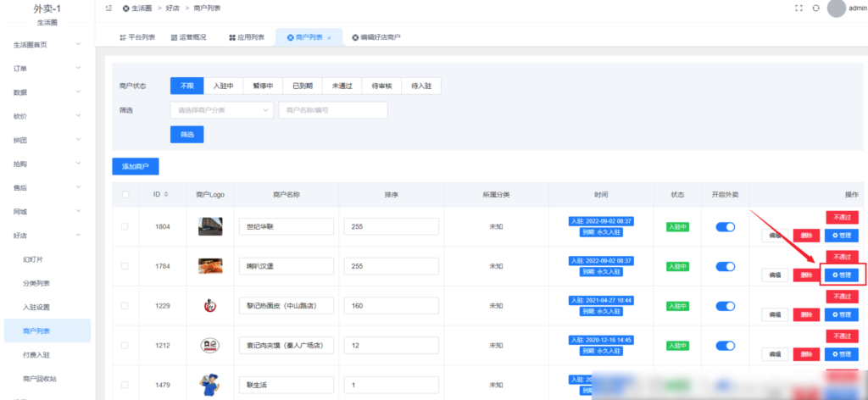Image resolution: width=868 pixels, height=400 pixels.
Task: Click the 喇叭汉堡 merchant logo thumbnail
Action: click(x=210, y=266)
